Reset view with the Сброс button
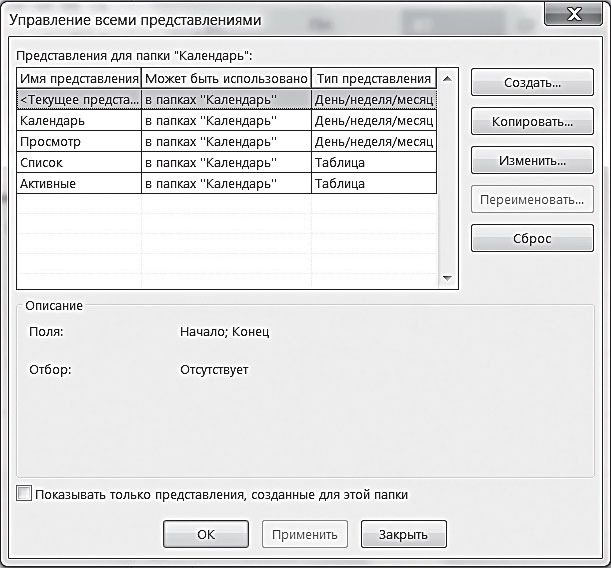 click(532, 238)
